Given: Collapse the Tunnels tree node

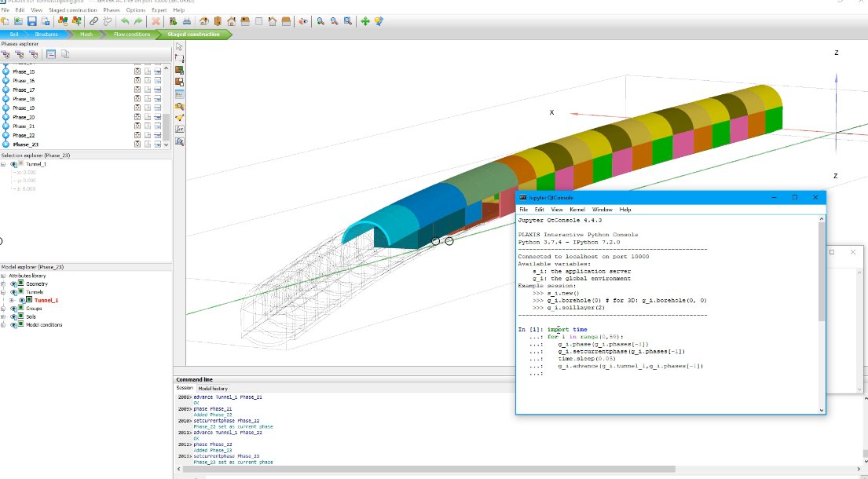Looking at the screenshot, I should tap(3, 292).
